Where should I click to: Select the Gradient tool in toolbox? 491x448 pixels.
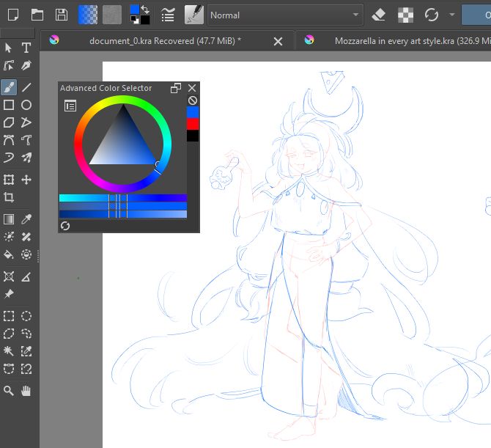9,219
